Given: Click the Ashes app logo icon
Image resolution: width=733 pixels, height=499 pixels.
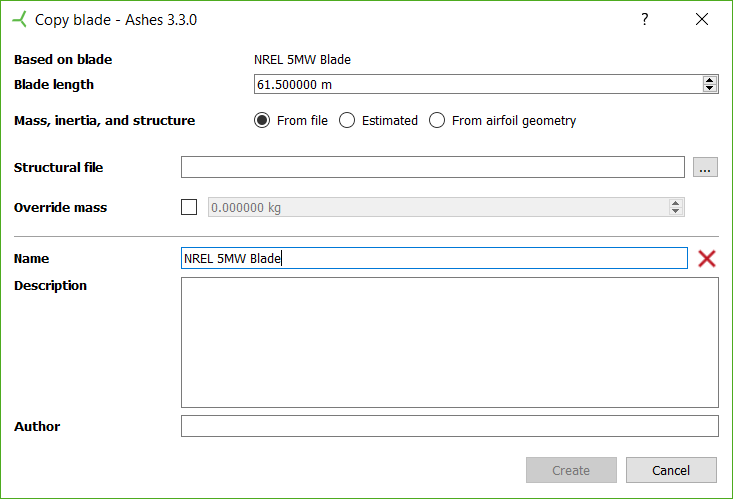Looking at the screenshot, I should pyautogui.click(x=20, y=20).
